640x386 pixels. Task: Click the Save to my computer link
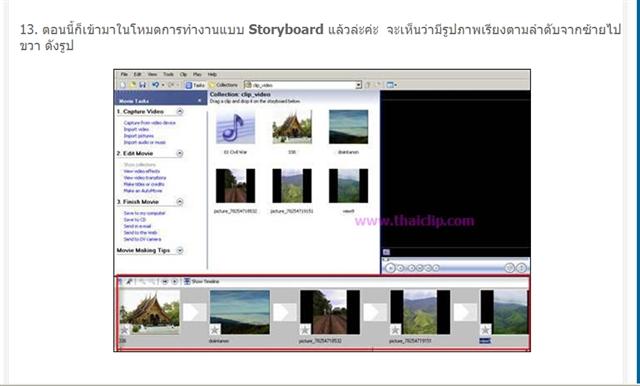[144, 213]
